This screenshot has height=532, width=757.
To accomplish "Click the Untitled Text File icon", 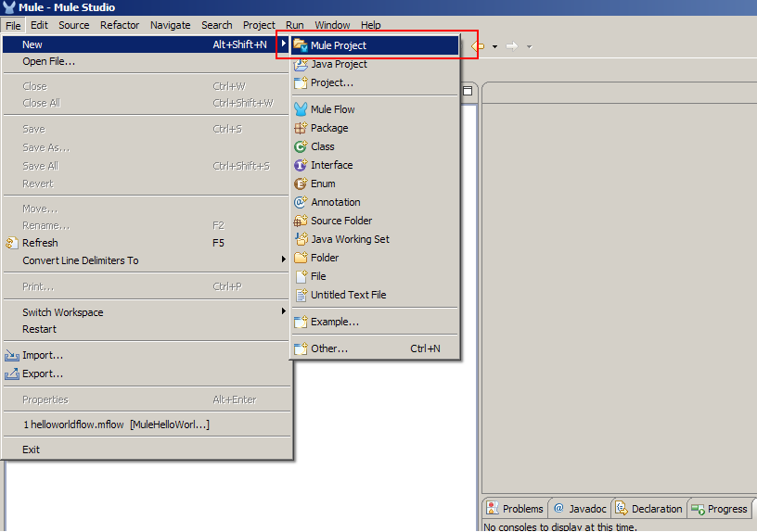I will pos(301,295).
